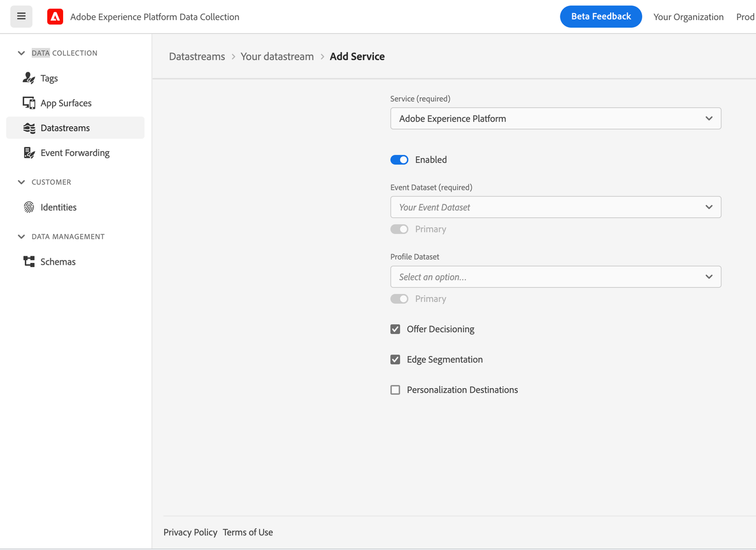Open the Terms of Use link

point(247,532)
